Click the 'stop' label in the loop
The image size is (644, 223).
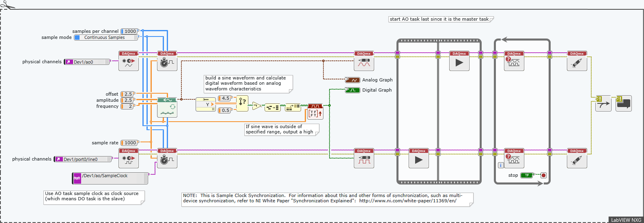pos(513,176)
